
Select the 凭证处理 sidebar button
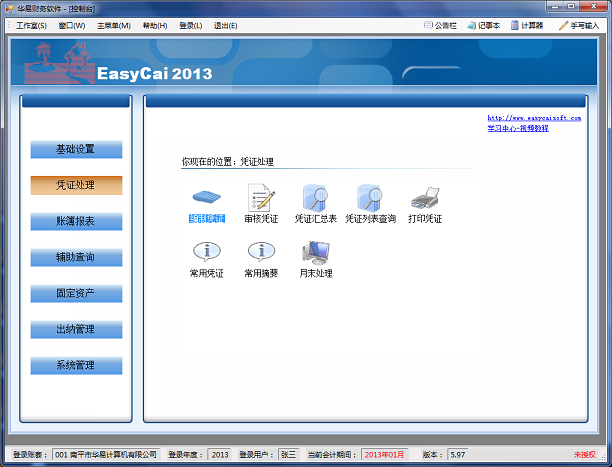click(x=76, y=185)
